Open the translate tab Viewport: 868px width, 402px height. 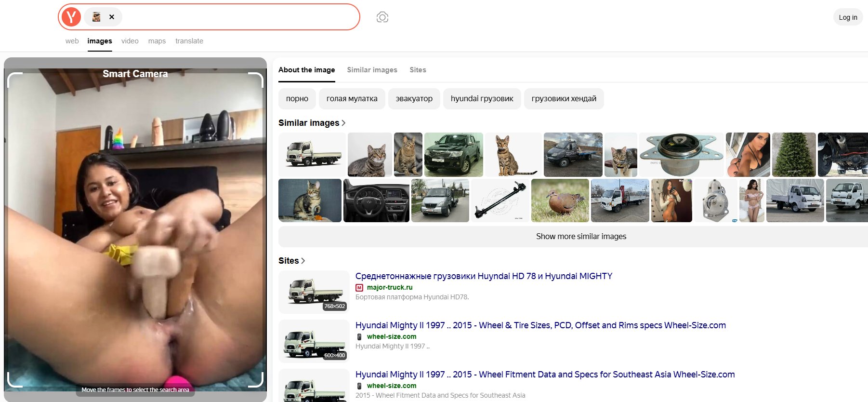(189, 41)
